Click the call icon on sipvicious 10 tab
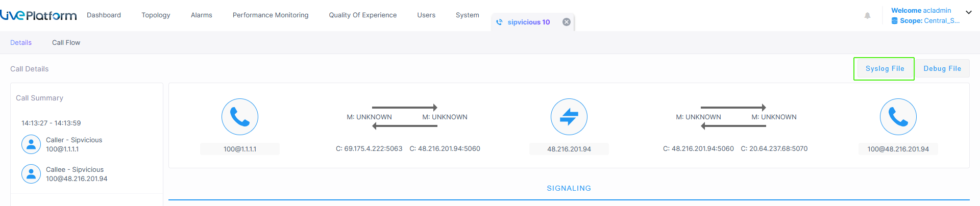980x206 pixels. 499,22
